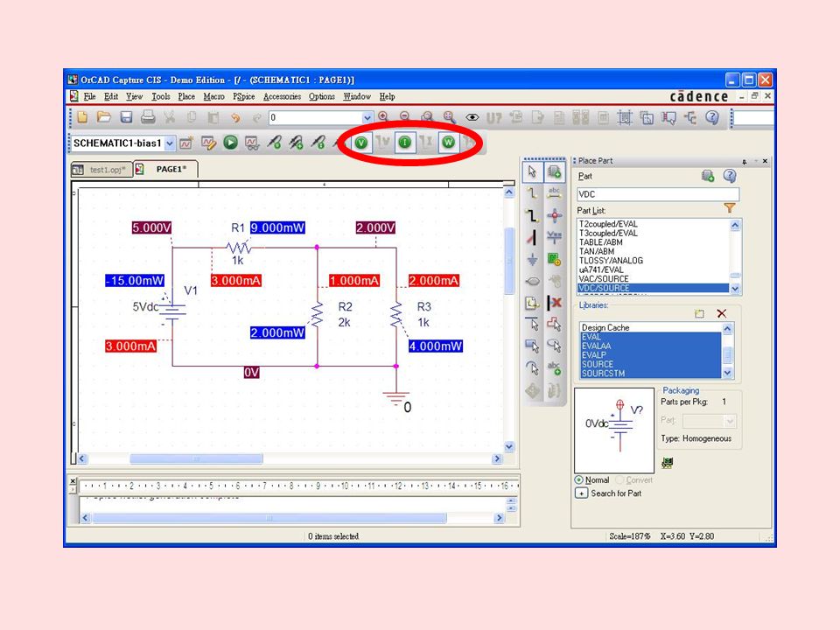
Task: Choose the Select arrow tool
Action: 532,171
